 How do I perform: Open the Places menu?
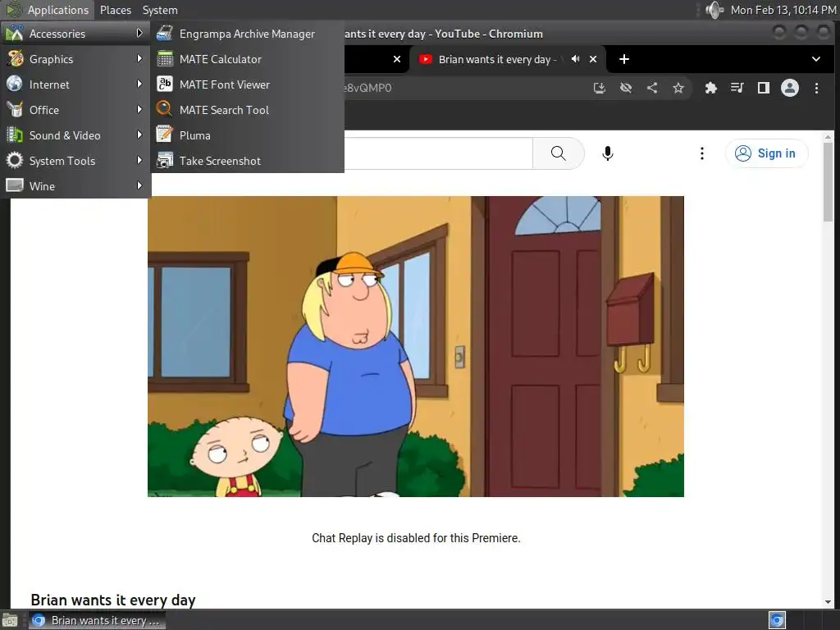tap(115, 10)
